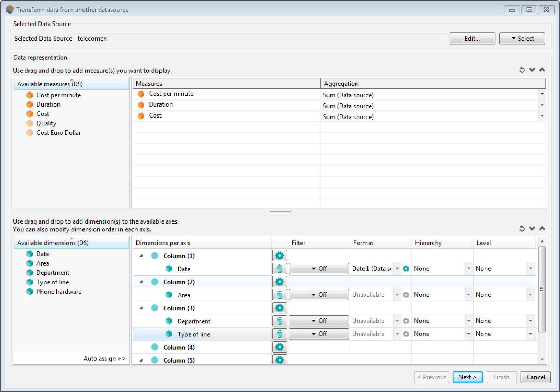Sort by Available measures (DS) header
The width and height of the screenshot is (560, 392).
coord(71,84)
